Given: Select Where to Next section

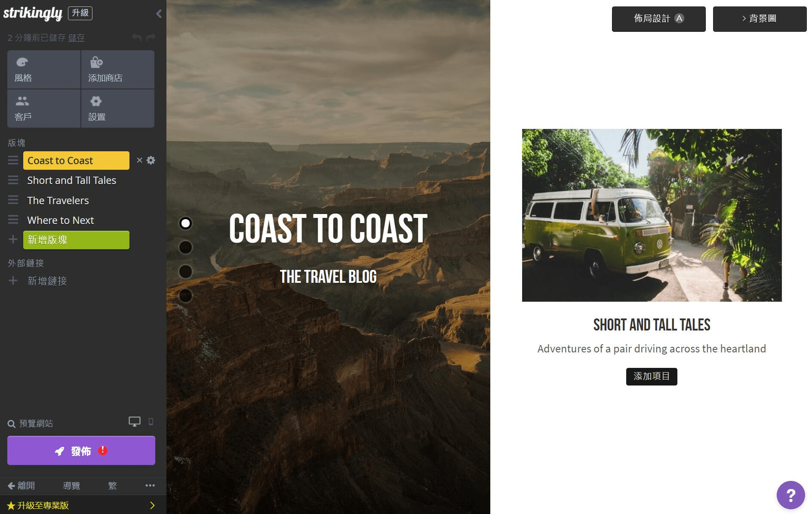Looking at the screenshot, I should [x=61, y=220].
